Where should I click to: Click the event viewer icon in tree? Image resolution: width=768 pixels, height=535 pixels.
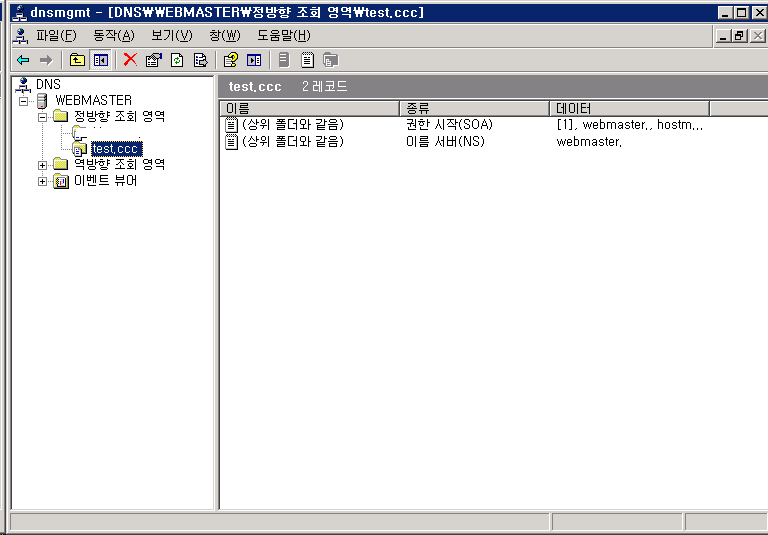[61, 181]
